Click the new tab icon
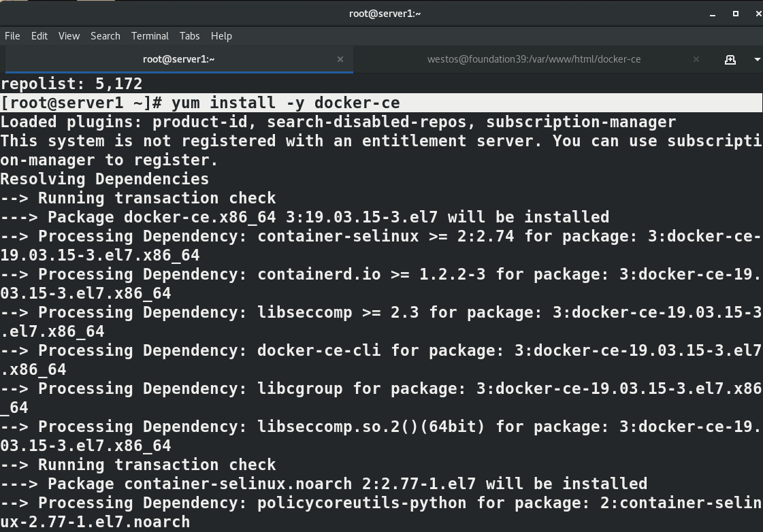Viewport: 763px width, 532px height. pyautogui.click(x=730, y=59)
